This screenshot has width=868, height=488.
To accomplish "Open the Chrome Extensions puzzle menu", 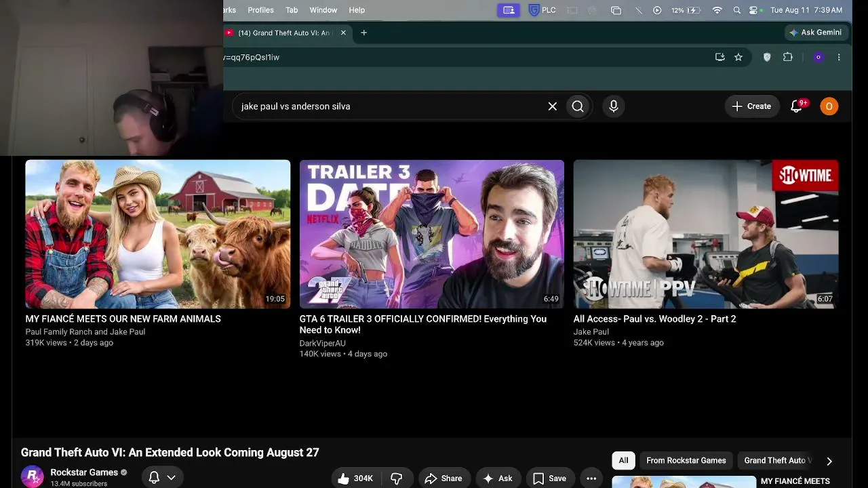I will click(788, 58).
